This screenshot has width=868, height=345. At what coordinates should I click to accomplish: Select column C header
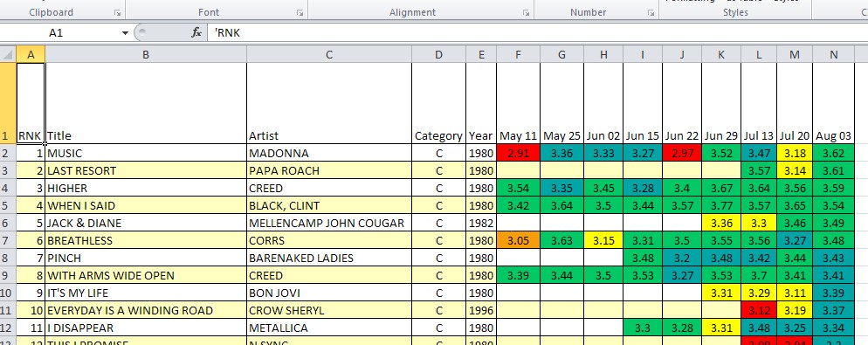pyautogui.click(x=329, y=54)
